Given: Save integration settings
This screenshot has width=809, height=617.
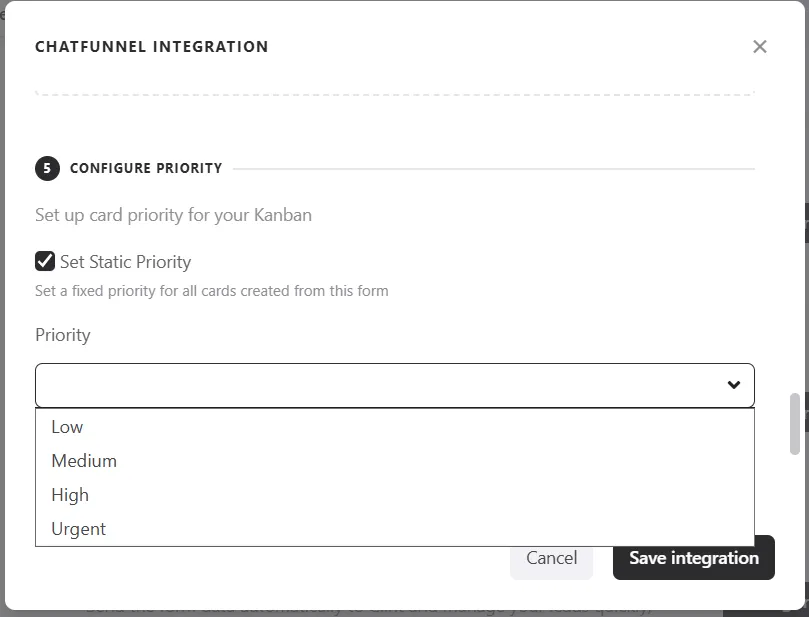Looking at the screenshot, I should 694,558.
